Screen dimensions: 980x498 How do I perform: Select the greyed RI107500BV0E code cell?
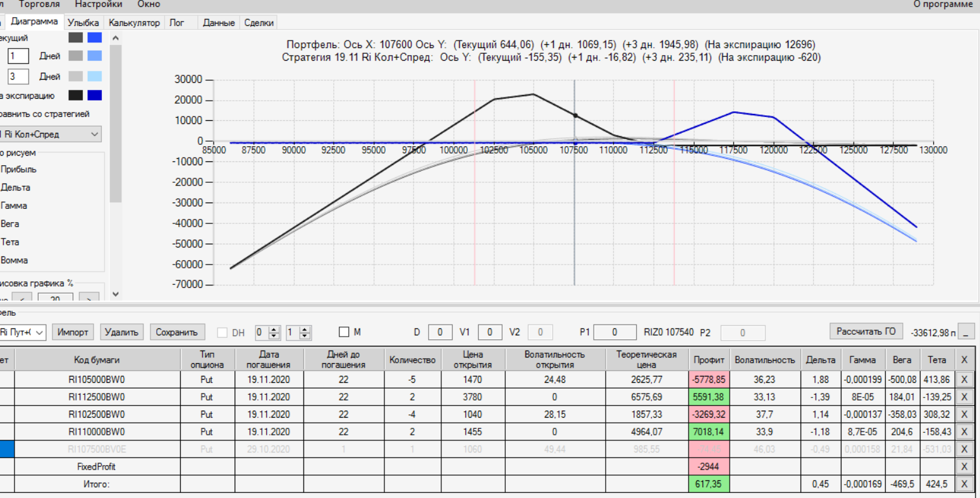[x=97, y=449]
